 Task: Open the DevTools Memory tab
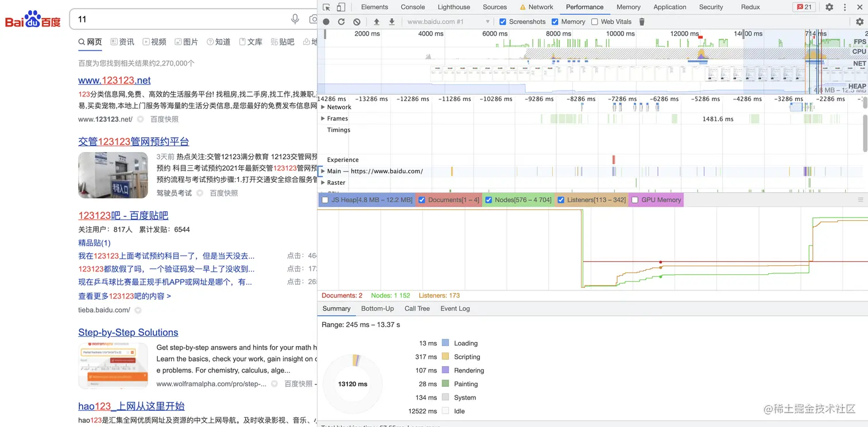pos(629,7)
